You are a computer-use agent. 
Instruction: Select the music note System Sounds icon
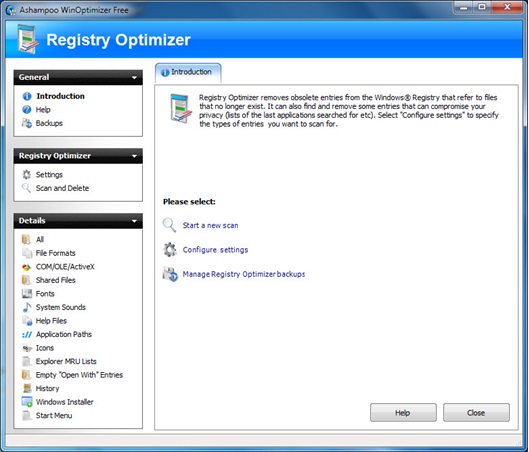tap(27, 307)
